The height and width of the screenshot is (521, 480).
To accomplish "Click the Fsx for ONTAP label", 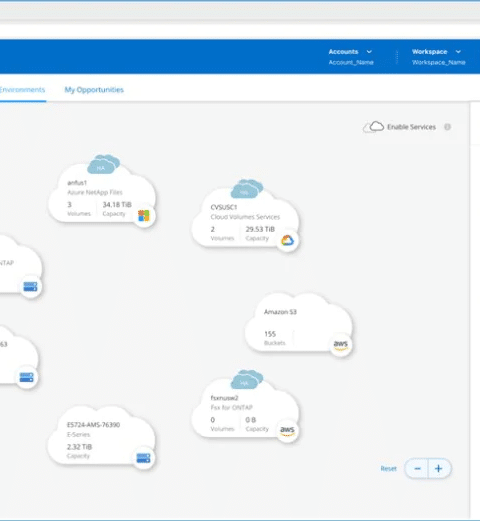I will click(x=232, y=408).
